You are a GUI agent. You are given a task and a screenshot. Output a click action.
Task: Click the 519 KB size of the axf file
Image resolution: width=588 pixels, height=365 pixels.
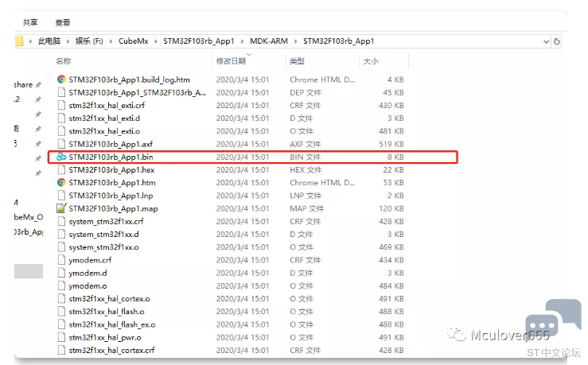pos(391,144)
